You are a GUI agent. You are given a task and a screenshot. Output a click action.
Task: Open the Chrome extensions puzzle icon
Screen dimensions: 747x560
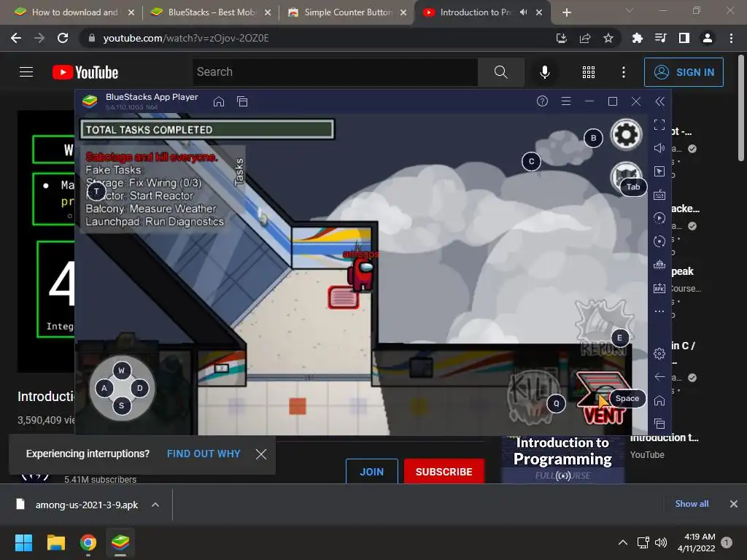coord(638,38)
